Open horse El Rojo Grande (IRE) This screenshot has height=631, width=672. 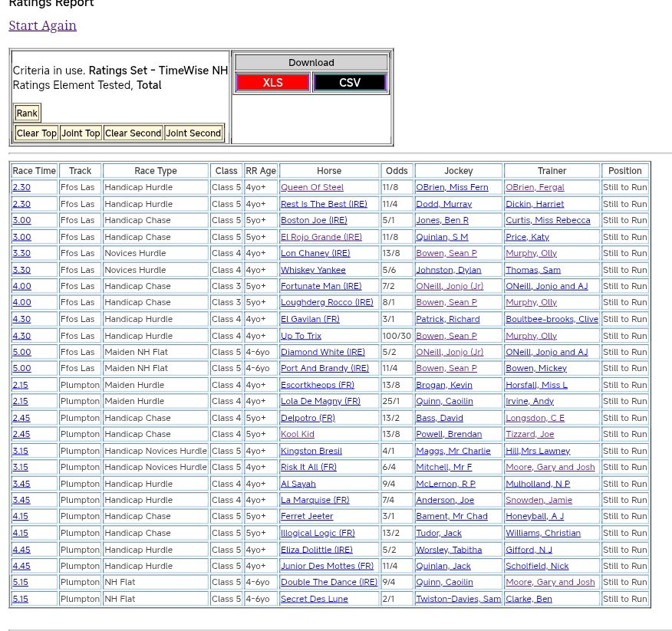click(x=321, y=237)
